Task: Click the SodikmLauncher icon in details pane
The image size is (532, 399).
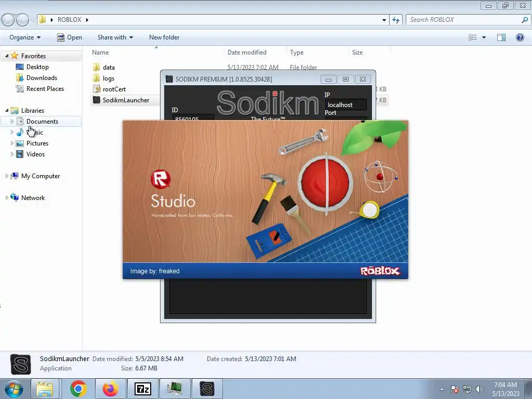Action: 21,364
